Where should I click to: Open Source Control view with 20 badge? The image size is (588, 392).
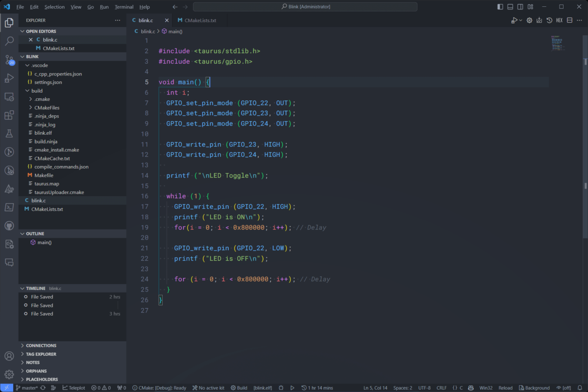point(9,60)
